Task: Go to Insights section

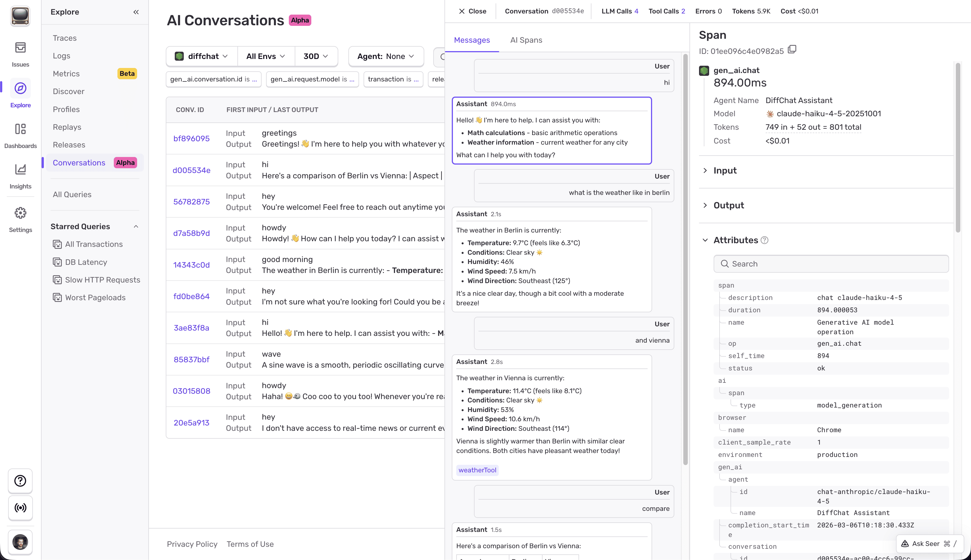Action: click(21, 176)
